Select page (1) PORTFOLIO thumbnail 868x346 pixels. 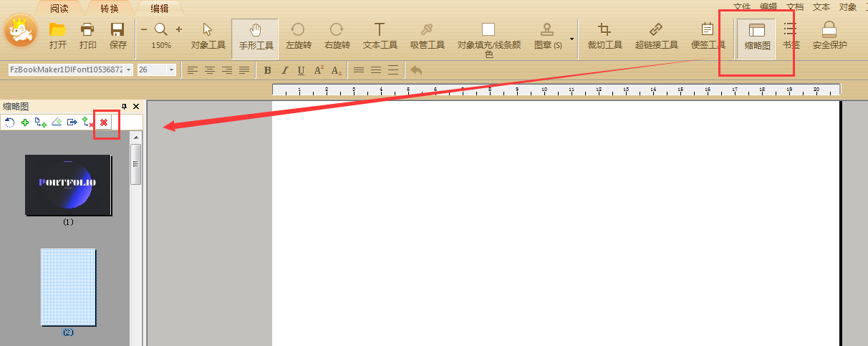pyautogui.click(x=69, y=186)
